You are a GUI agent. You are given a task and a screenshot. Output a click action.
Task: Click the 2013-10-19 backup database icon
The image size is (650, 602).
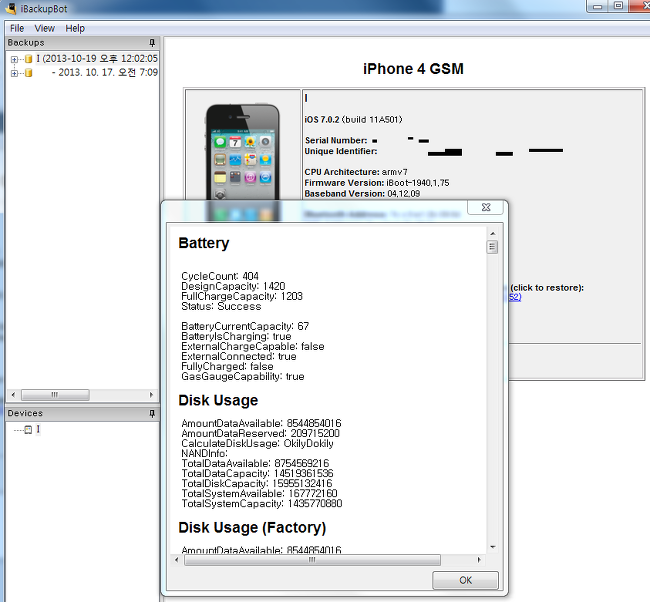[x=28, y=59]
